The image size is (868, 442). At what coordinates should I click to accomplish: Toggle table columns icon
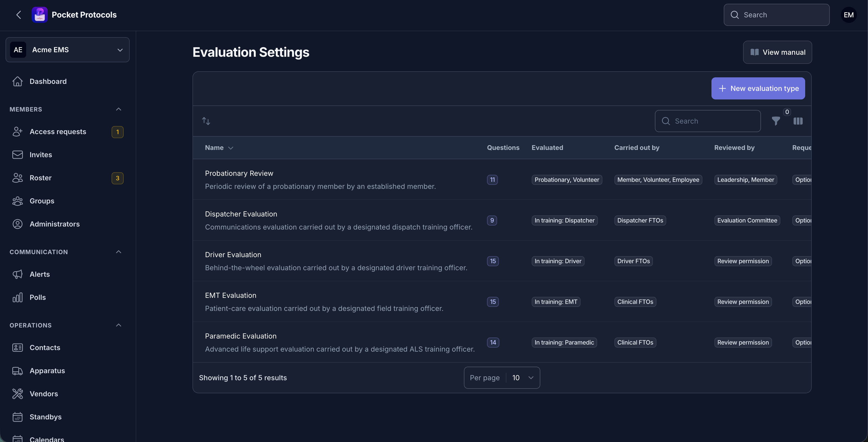798,121
